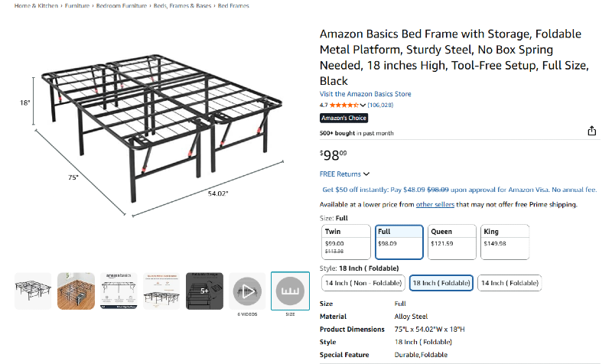Select the first bed frame thumbnail
The image size is (612, 364).
click(x=33, y=291)
